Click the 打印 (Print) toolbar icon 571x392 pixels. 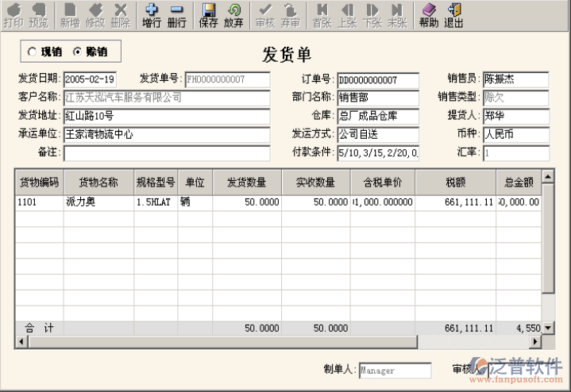pos(14,15)
